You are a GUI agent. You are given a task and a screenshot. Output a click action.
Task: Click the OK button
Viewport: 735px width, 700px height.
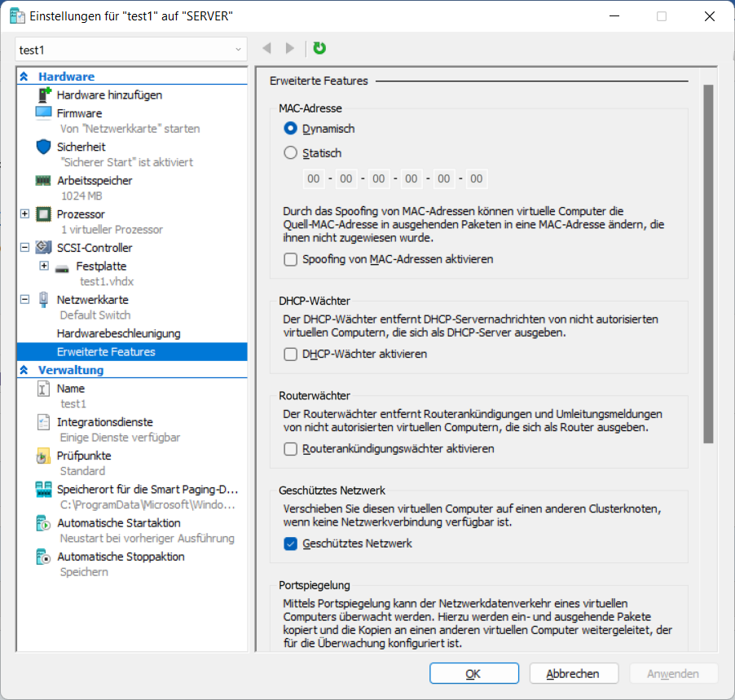[474, 673]
